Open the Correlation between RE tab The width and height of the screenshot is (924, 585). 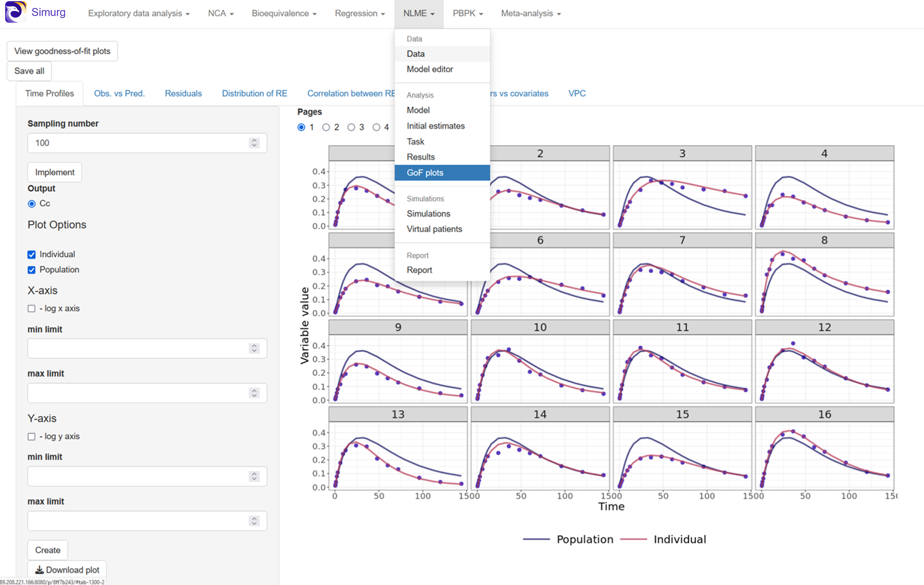(x=351, y=93)
